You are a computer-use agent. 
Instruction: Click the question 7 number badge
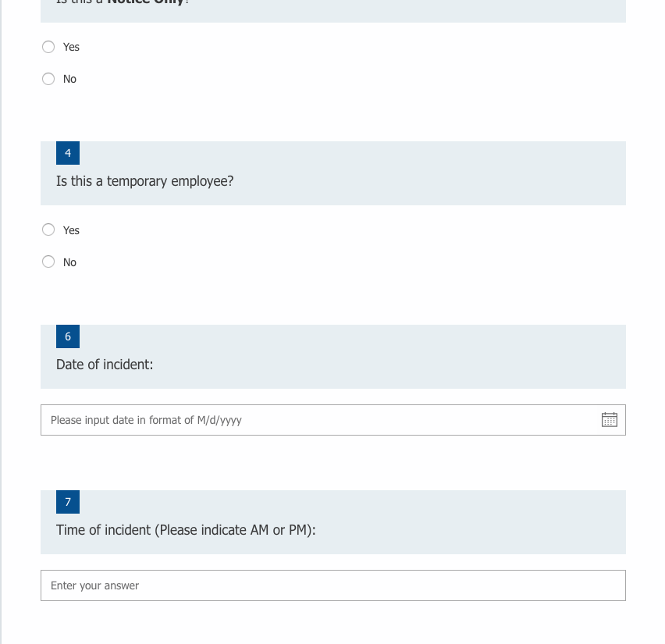(67, 502)
